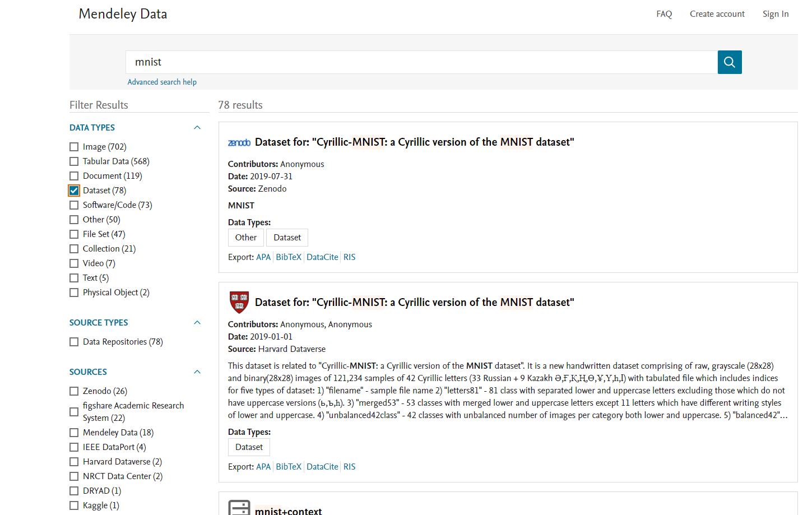The height and width of the screenshot is (515, 812).
Task: Collapse the Source Types section chevron
Action: 197,323
